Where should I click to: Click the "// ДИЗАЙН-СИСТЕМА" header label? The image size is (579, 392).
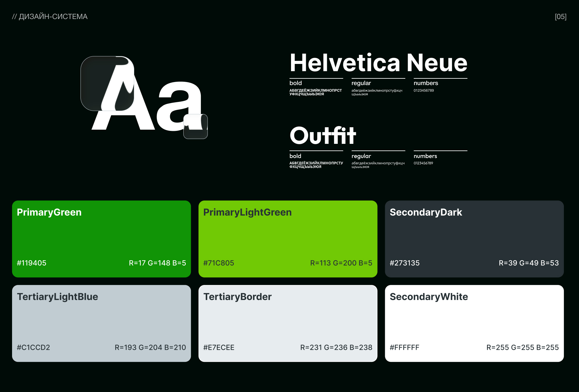tap(50, 17)
